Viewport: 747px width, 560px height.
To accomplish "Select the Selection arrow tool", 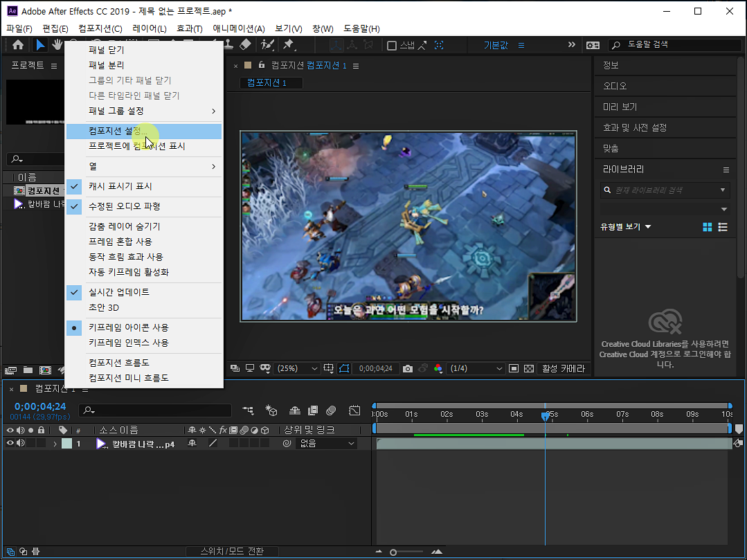I will [x=40, y=45].
